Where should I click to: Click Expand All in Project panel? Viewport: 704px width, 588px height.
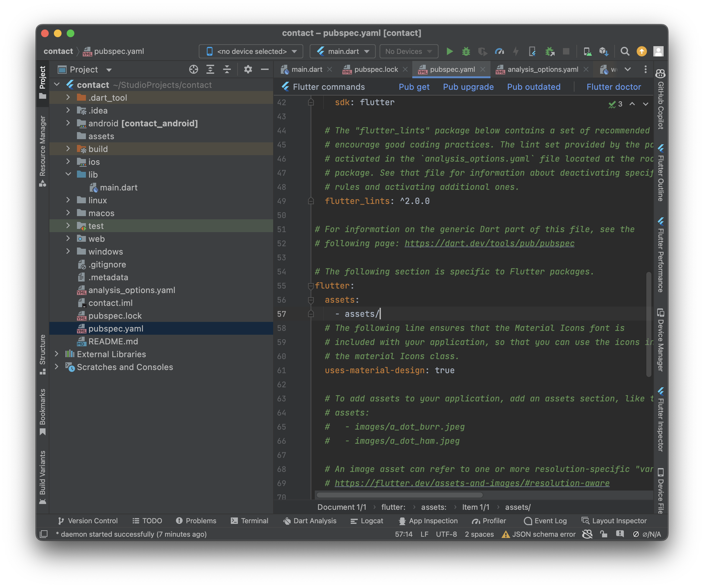210,69
